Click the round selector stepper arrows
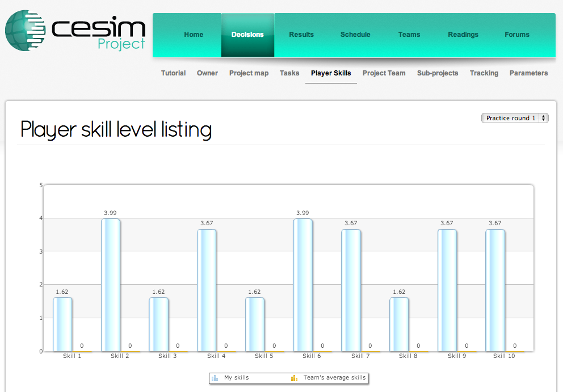The height and width of the screenshot is (392, 563). [544, 118]
